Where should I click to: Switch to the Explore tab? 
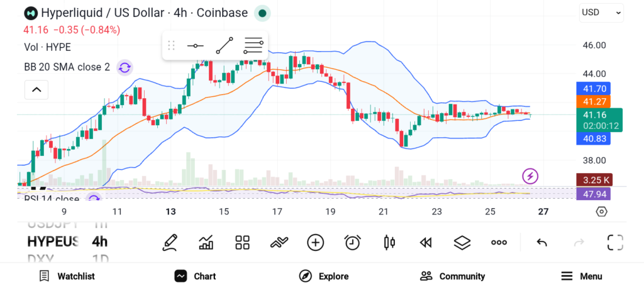(324, 276)
